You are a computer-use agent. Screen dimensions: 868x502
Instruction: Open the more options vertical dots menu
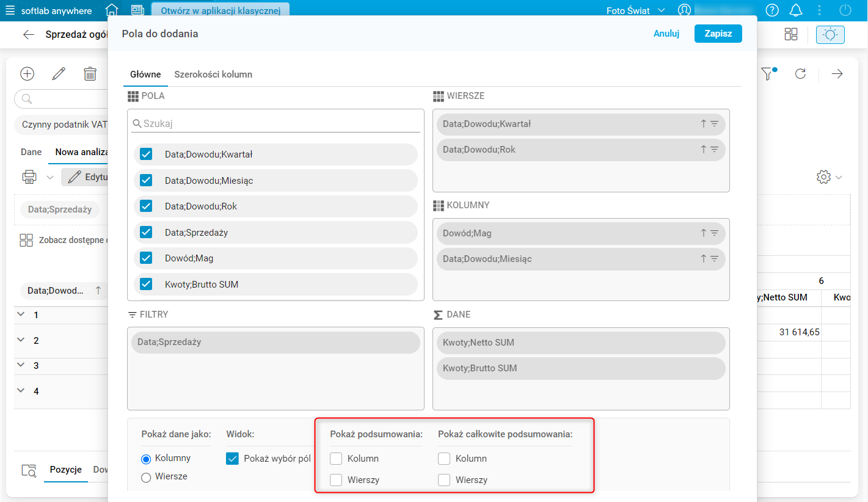(820, 10)
